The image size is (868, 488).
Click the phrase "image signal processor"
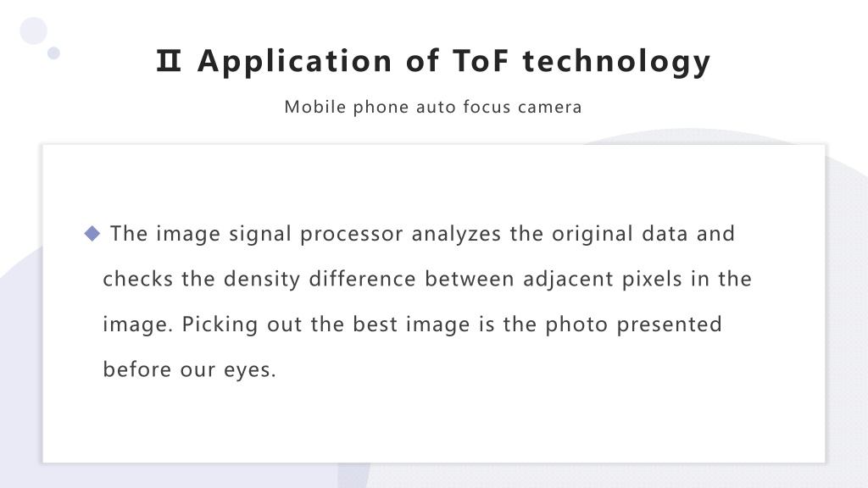point(280,234)
